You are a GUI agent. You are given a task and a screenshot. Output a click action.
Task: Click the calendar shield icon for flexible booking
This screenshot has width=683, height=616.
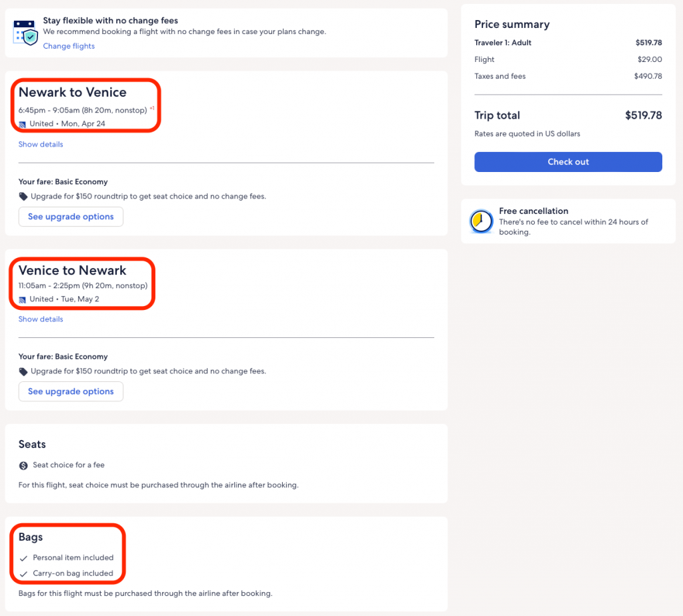(x=25, y=32)
